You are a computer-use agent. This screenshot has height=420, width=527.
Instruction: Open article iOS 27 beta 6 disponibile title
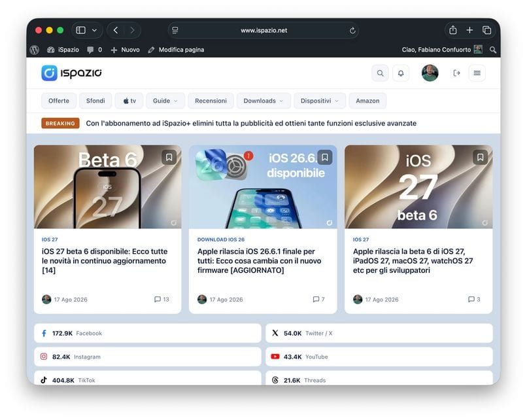pyautogui.click(x=105, y=261)
